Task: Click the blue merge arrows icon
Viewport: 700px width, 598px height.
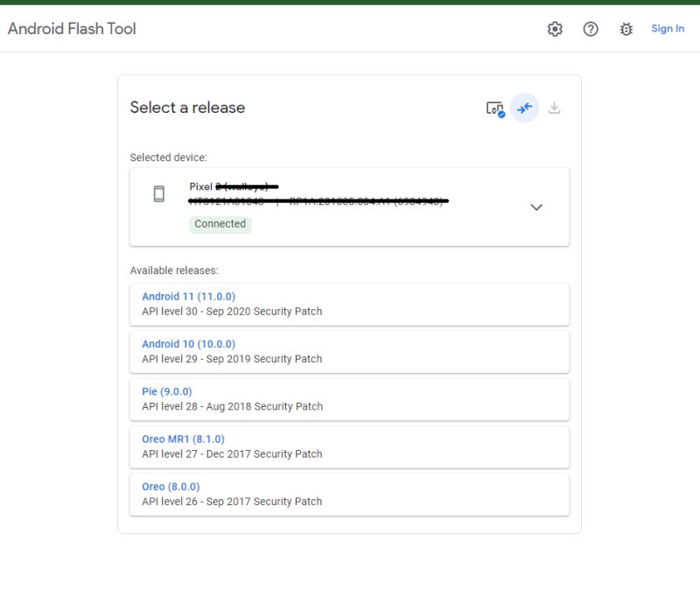Action: [x=524, y=108]
